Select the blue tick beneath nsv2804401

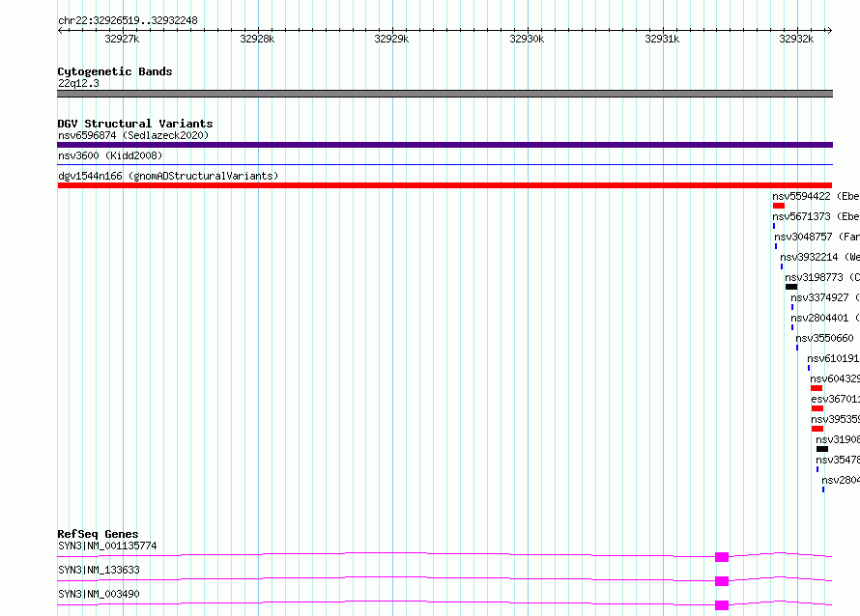pyautogui.click(x=792, y=327)
